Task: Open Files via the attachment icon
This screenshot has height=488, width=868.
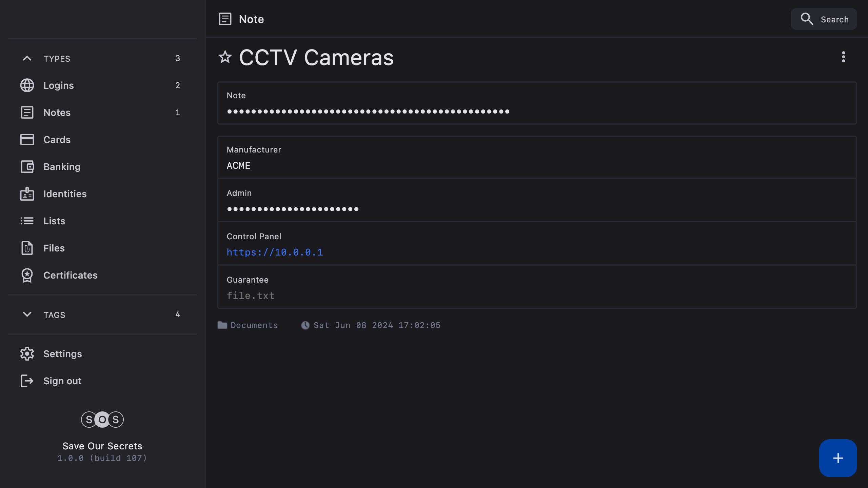Action: (27, 248)
